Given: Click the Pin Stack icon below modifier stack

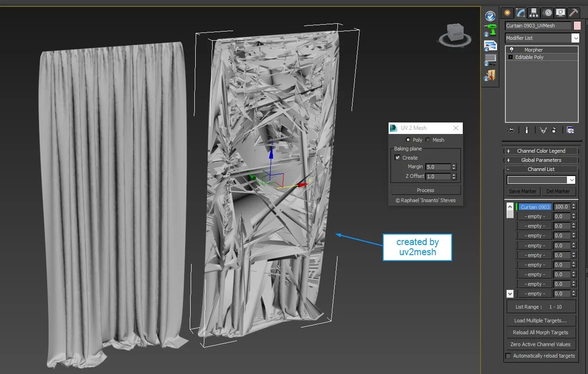Looking at the screenshot, I should coord(511,129).
